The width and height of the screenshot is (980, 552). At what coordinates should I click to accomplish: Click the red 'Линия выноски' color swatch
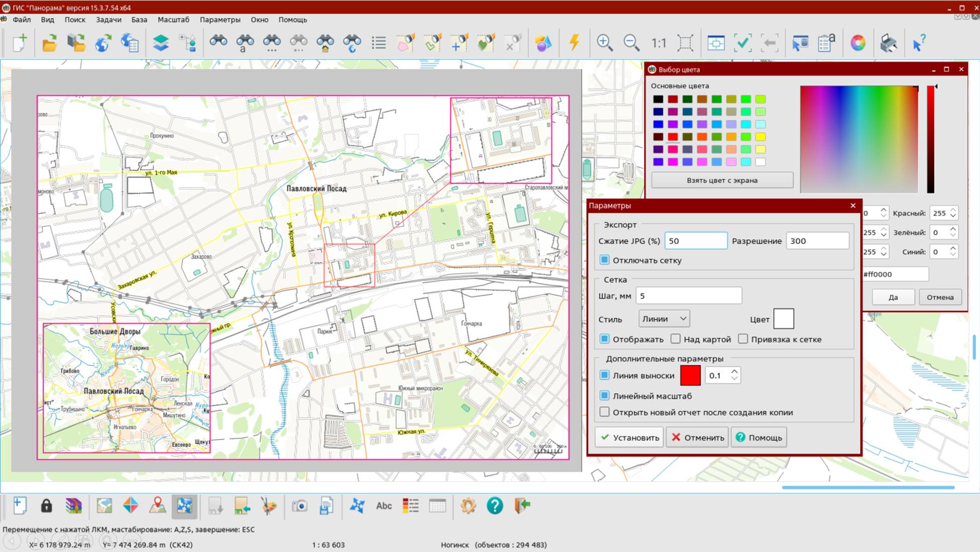(x=690, y=376)
